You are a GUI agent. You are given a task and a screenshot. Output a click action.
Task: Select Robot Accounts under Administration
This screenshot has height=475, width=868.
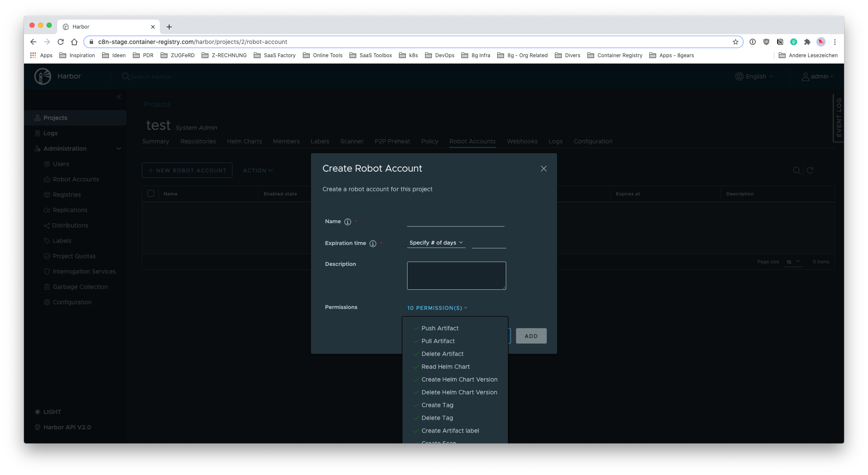coord(76,179)
